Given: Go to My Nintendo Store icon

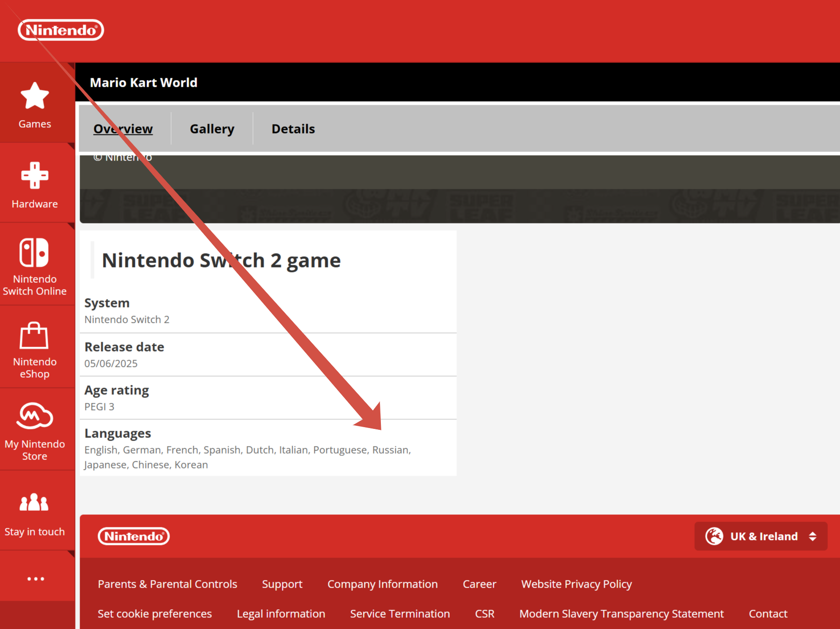Looking at the screenshot, I should pos(35,416).
